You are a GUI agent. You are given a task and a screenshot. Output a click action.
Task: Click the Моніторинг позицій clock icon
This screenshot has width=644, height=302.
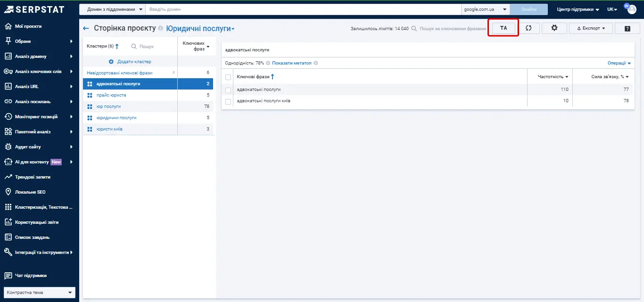click(8, 117)
